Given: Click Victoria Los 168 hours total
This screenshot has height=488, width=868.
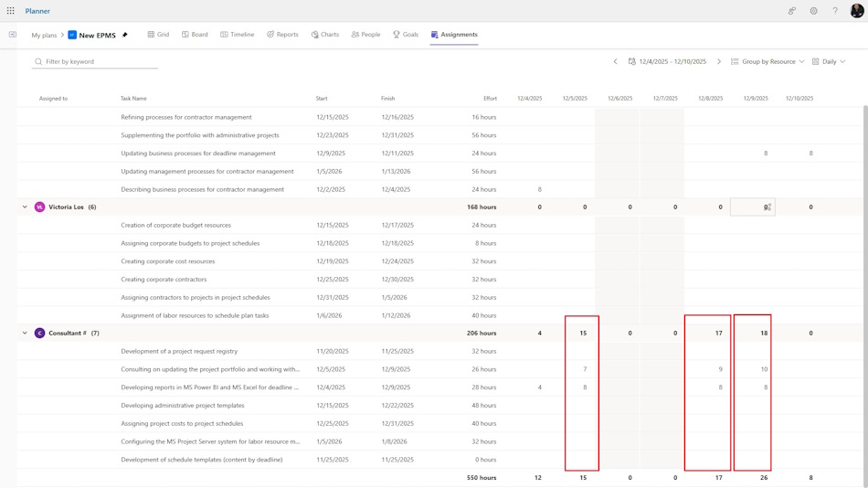Looking at the screenshot, I should pos(481,207).
